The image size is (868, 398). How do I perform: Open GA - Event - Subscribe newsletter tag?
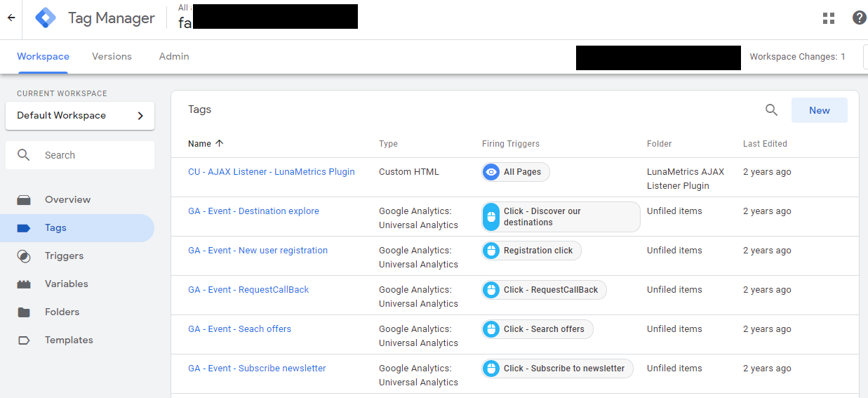pyautogui.click(x=257, y=369)
